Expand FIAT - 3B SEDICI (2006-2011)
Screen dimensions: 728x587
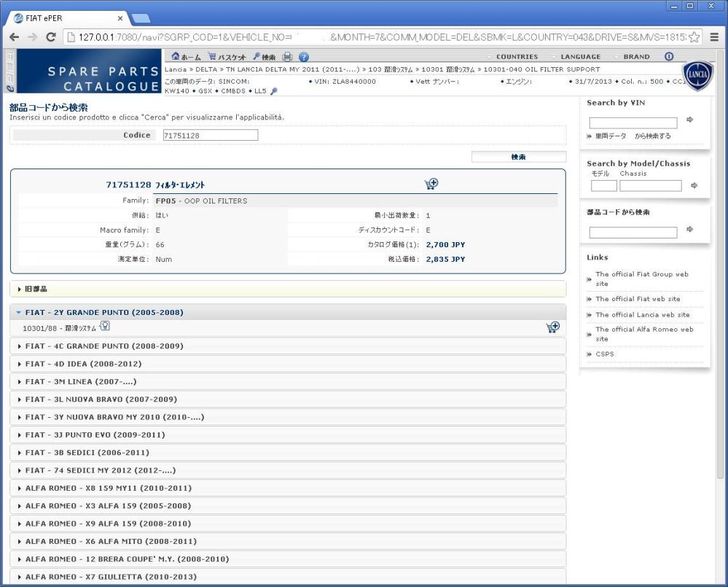[x=288, y=452]
